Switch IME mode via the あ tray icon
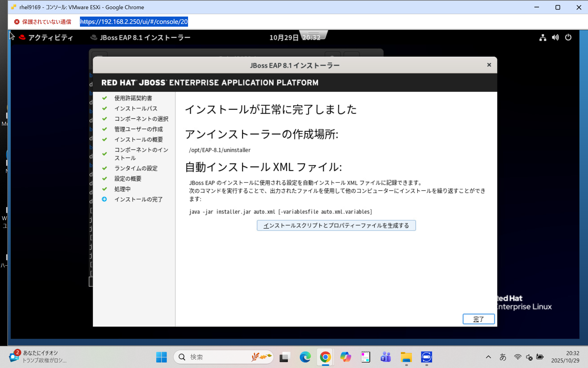588x368 pixels. (503, 357)
